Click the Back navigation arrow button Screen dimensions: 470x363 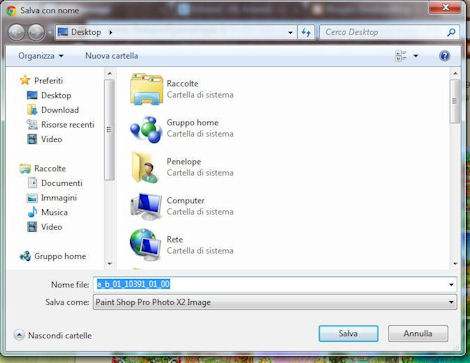click(x=16, y=32)
